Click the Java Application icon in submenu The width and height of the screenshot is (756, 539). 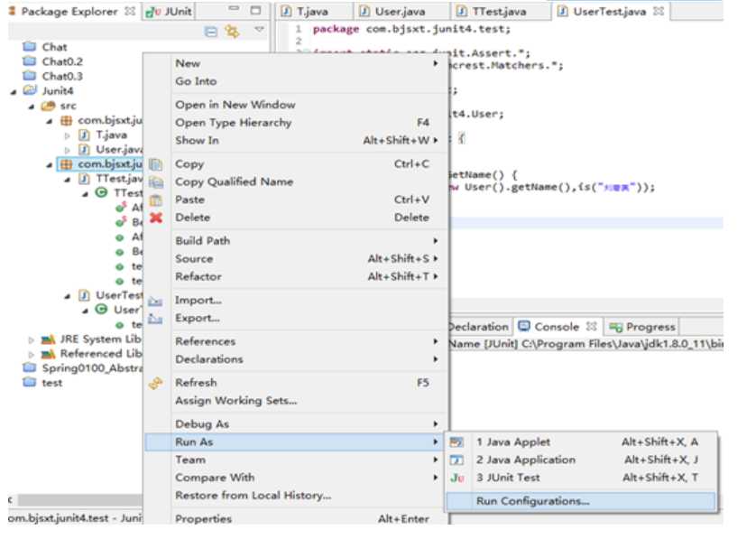click(456, 460)
